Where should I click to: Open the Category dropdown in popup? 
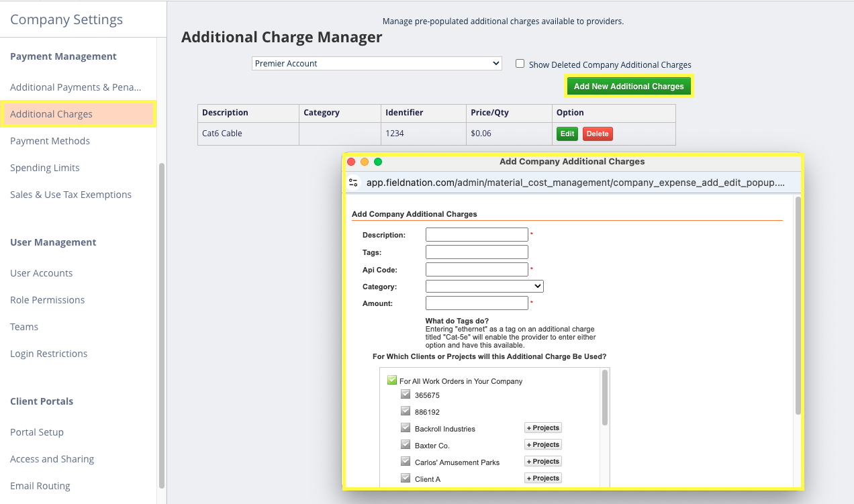pos(484,287)
